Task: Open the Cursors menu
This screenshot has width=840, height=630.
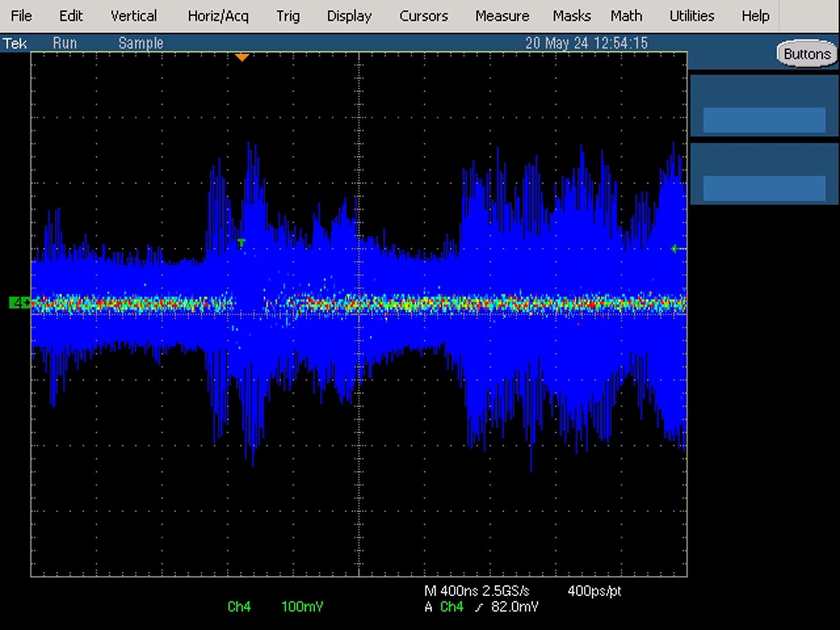Action: 423,16
